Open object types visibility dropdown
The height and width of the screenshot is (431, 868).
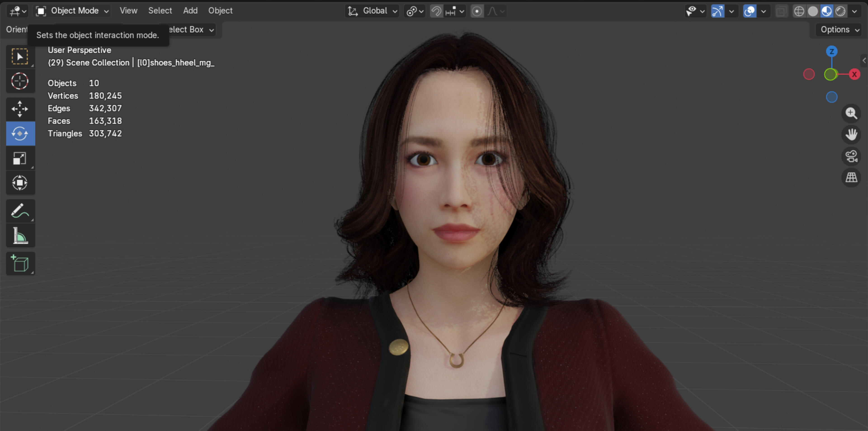click(695, 12)
